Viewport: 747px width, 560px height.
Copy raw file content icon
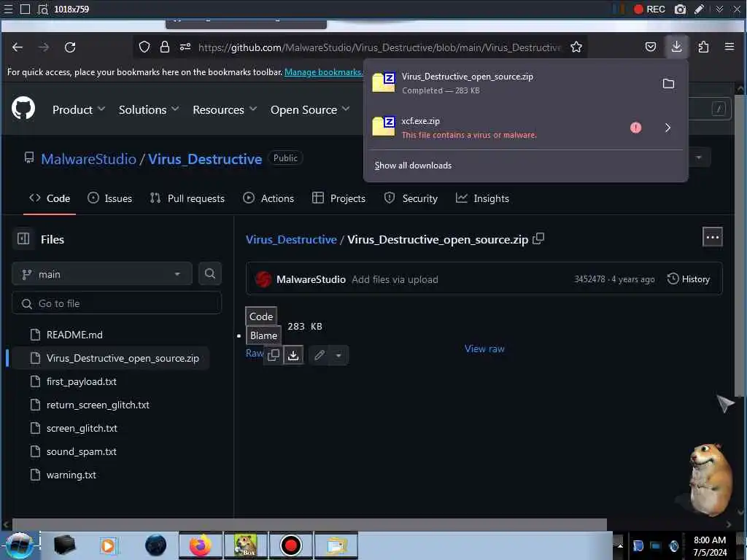point(274,355)
